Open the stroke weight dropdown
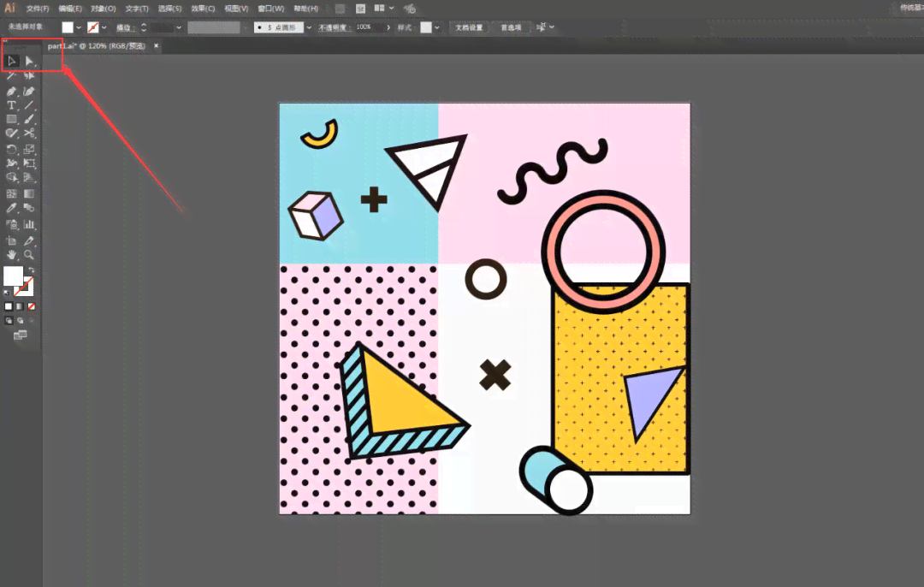Image resolution: width=924 pixels, height=587 pixels. 179,27
